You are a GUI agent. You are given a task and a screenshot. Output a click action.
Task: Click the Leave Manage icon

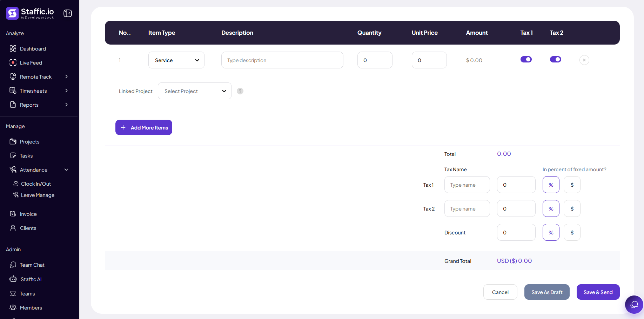[x=16, y=195]
